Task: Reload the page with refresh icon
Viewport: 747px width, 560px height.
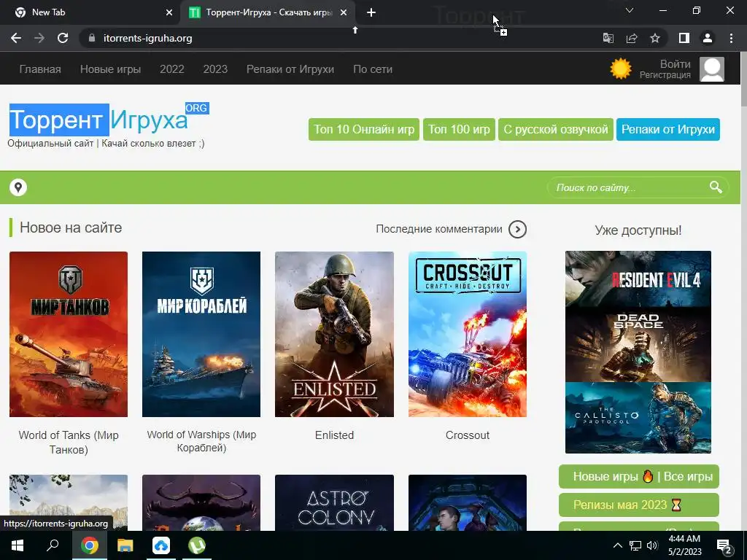Action: click(x=63, y=38)
